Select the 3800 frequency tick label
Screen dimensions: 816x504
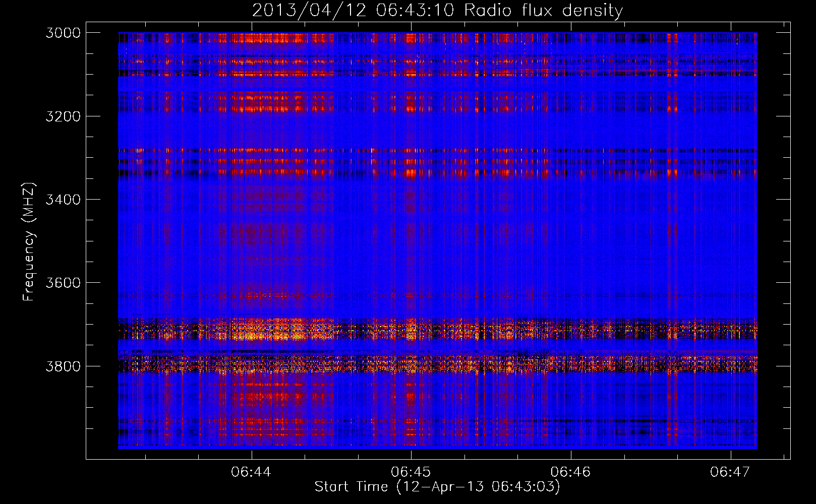[x=63, y=366]
